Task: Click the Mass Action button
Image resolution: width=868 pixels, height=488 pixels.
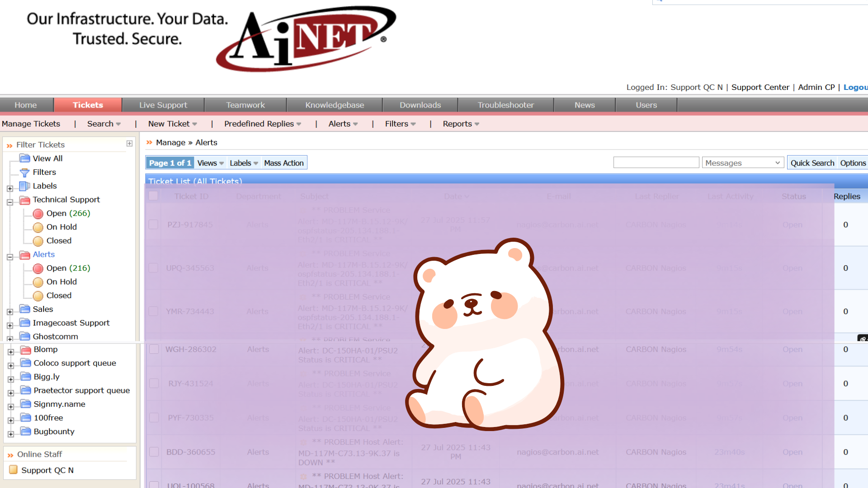Action: pos(284,163)
